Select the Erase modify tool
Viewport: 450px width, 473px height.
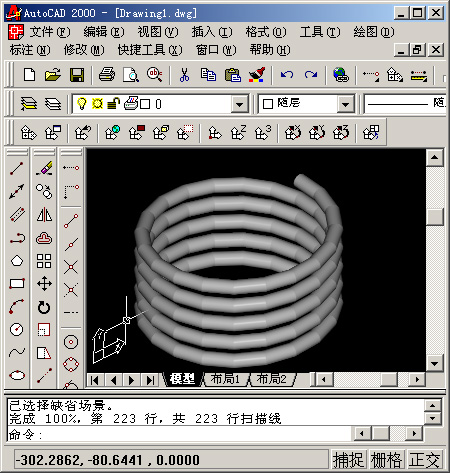pos(44,168)
